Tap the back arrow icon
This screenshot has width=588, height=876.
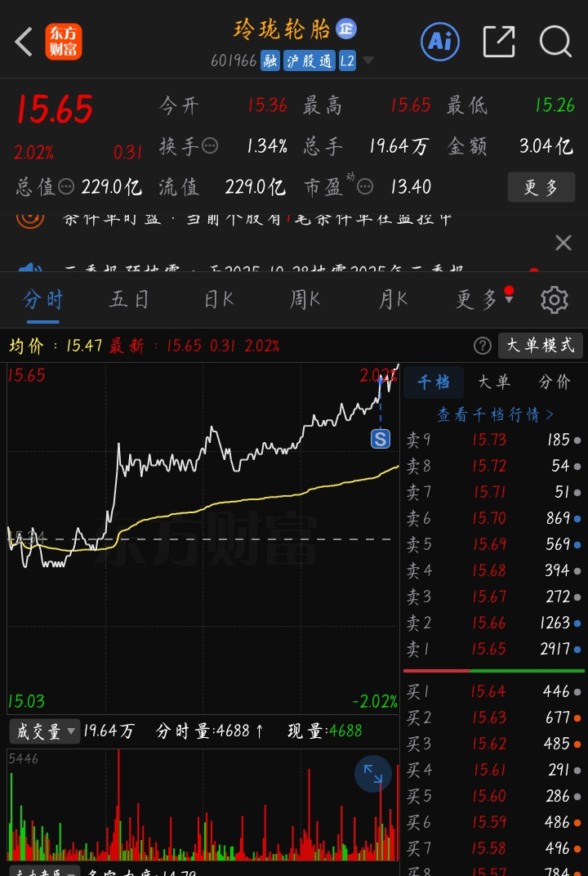24,42
